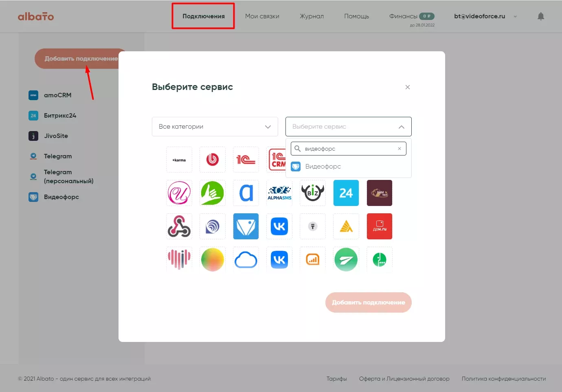Open the bt@videoforce.ru account menu
562x392 pixels.
pos(485,16)
